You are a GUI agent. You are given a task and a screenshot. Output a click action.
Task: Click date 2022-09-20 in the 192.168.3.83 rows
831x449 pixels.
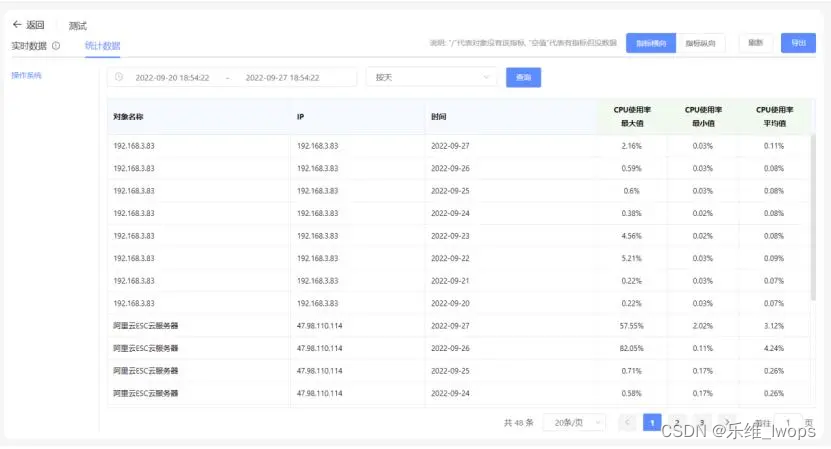tap(450, 303)
